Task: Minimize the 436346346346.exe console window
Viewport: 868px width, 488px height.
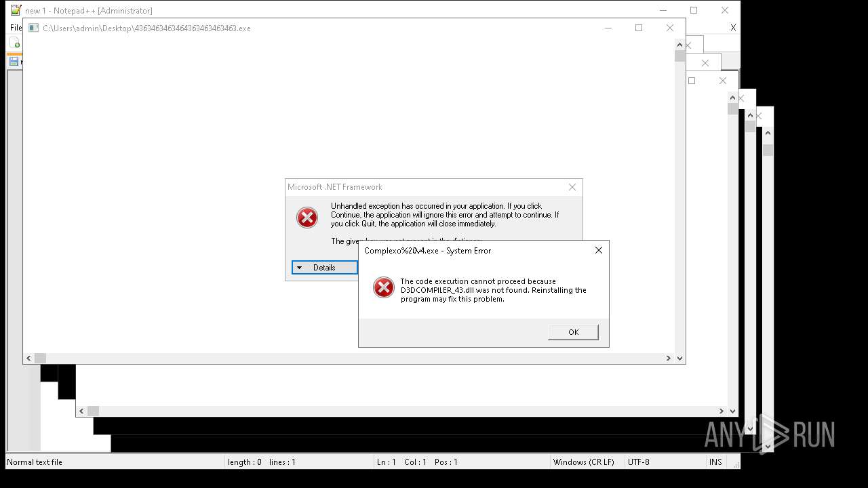Action: (x=608, y=28)
